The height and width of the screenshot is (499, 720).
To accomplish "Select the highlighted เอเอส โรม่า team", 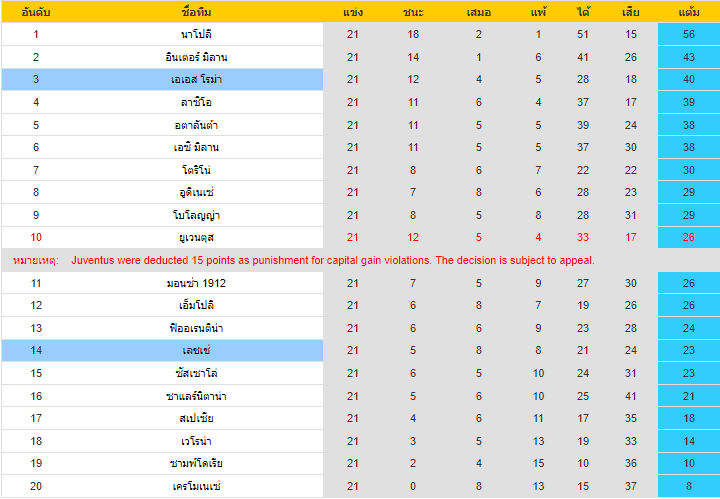I will click(x=196, y=79).
